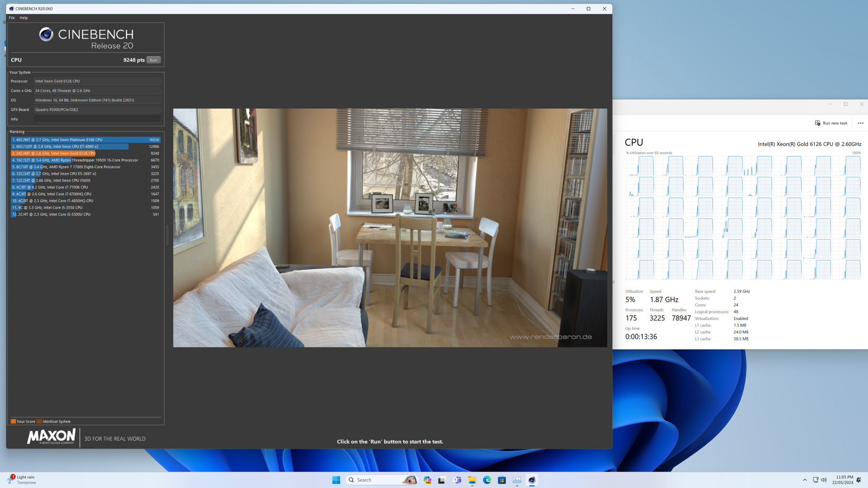Click the MAXON logo
Screen dimensions: 868x488
click(x=52, y=436)
